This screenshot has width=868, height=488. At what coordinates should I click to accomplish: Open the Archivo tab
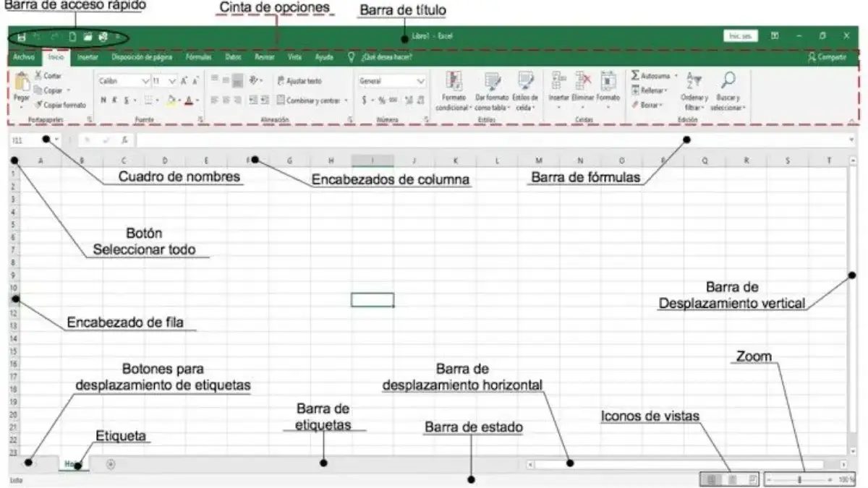(24, 57)
